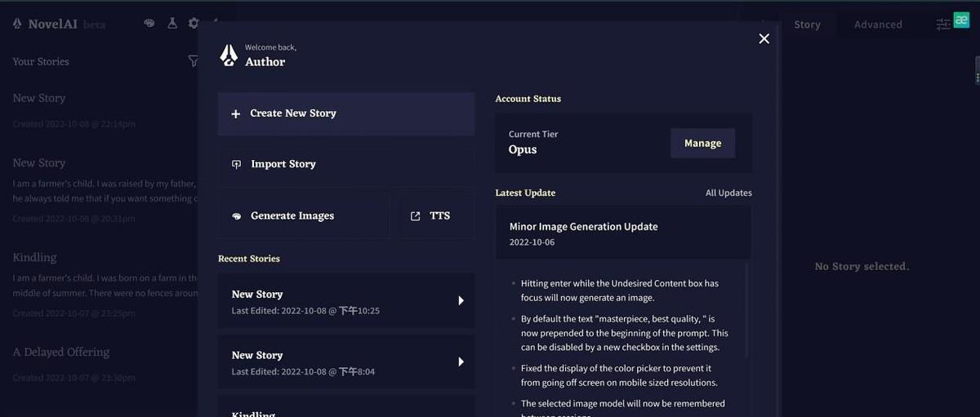Close the welcome dialog with X
This screenshot has width=980, height=417.
point(764,38)
